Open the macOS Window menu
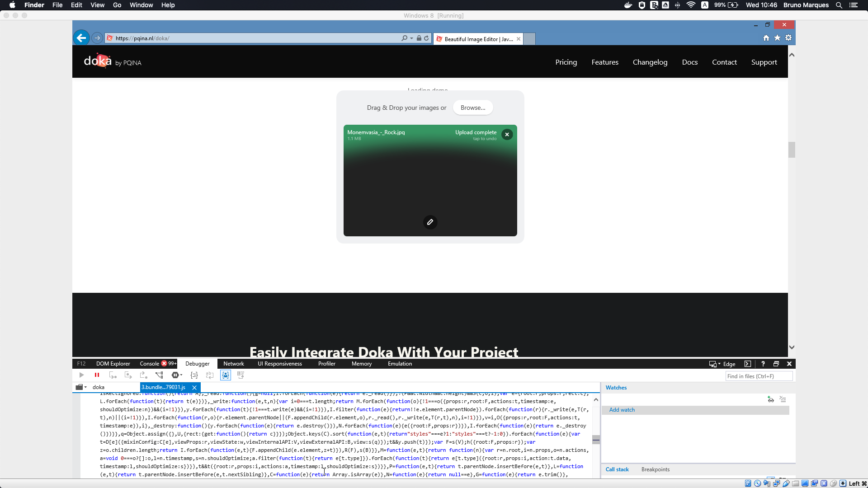The height and width of the screenshot is (488, 868). pyautogui.click(x=142, y=5)
